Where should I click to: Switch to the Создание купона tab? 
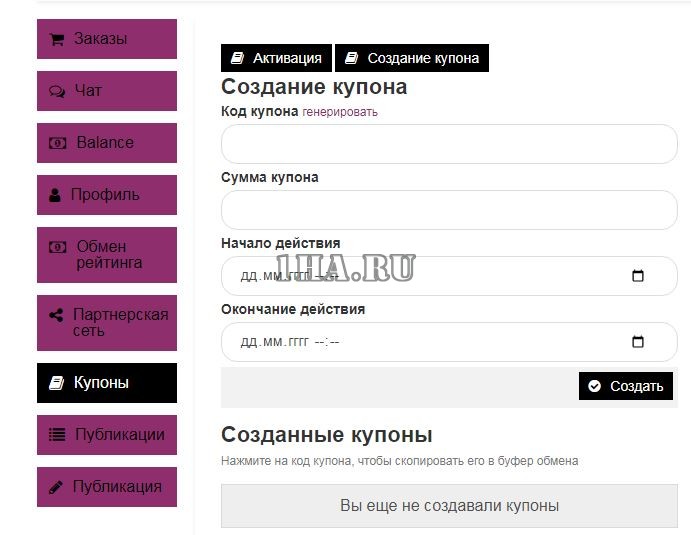[x=412, y=58]
